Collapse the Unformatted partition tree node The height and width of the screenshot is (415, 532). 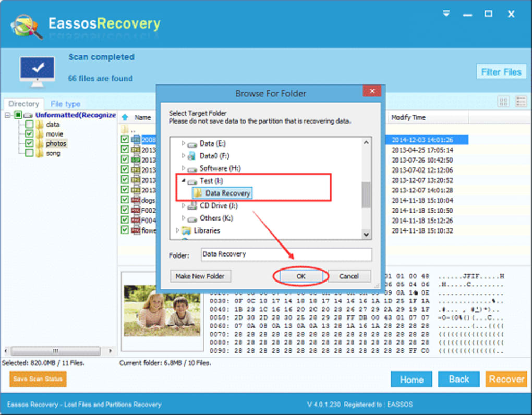(x=8, y=115)
